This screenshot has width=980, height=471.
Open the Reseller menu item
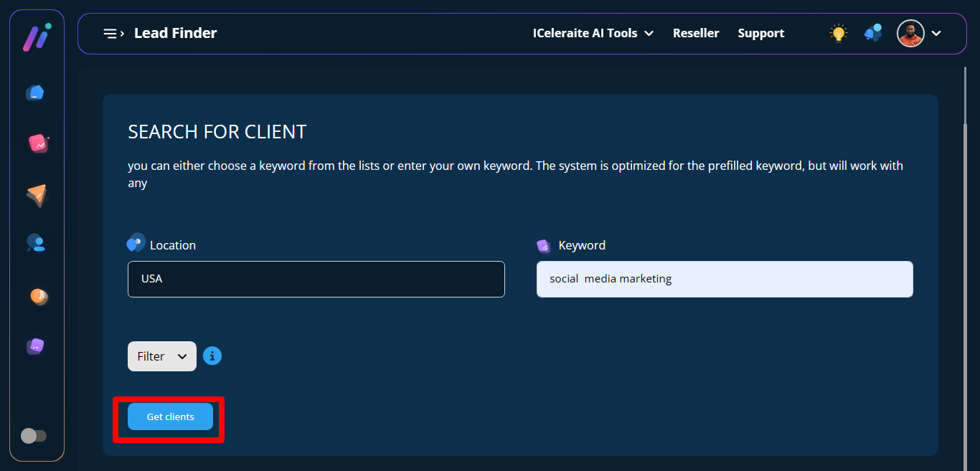(x=695, y=33)
